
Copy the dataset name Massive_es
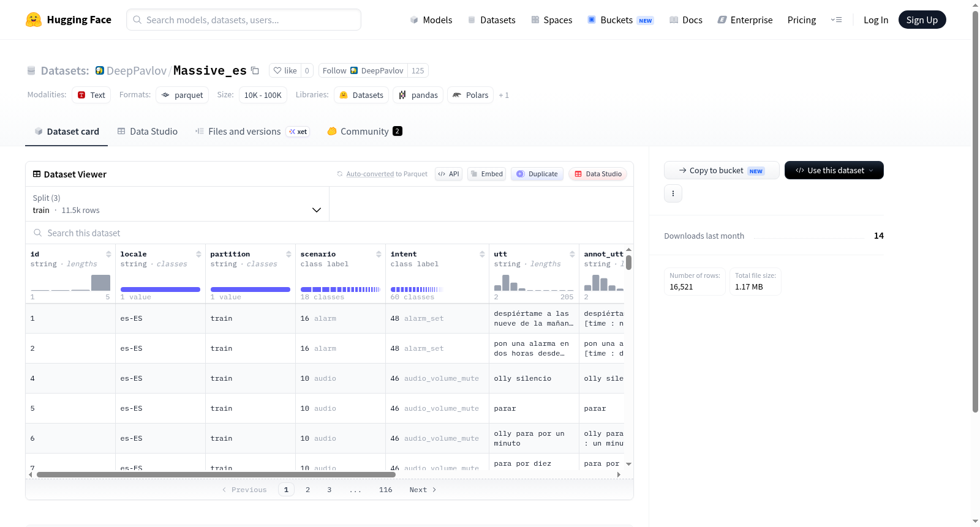point(255,71)
